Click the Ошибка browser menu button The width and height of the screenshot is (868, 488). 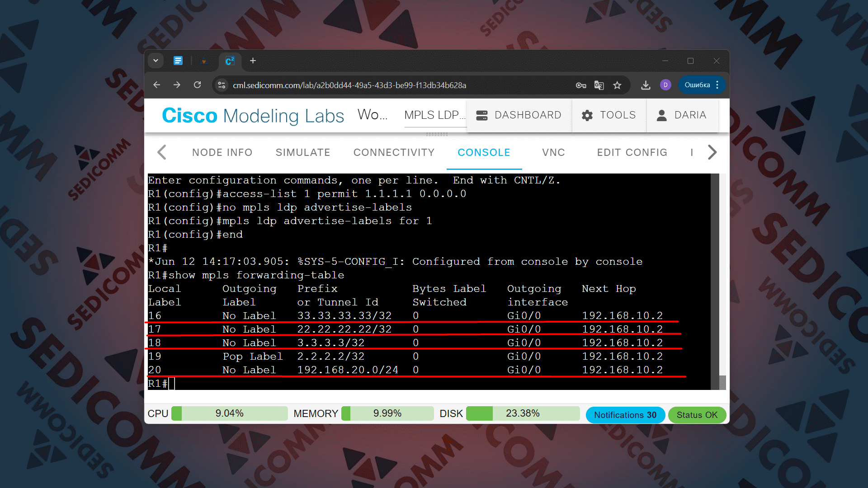pyautogui.click(x=702, y=85)
